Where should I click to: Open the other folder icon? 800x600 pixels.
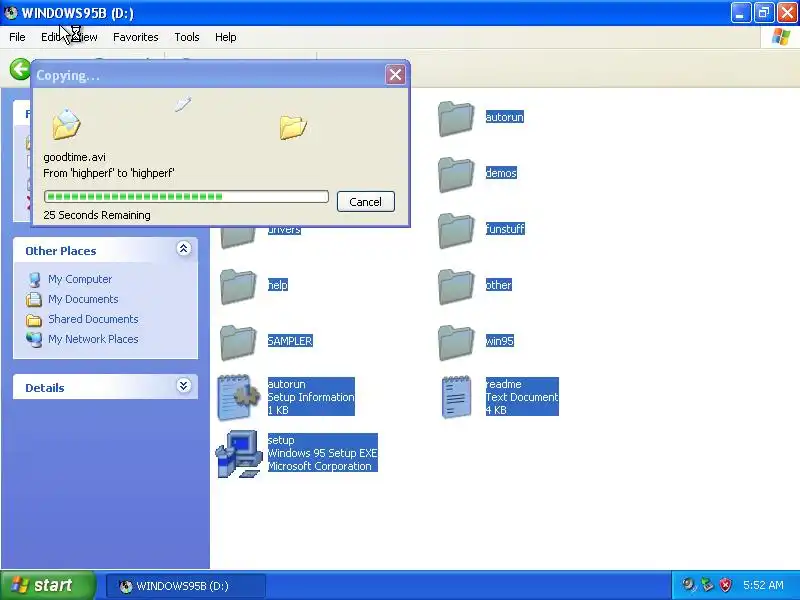pos(456,287)
